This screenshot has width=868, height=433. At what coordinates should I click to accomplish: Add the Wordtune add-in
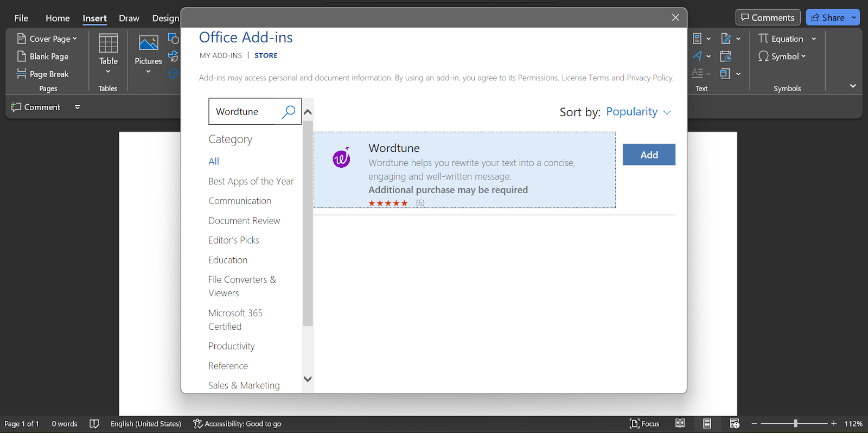click(649, 155)
